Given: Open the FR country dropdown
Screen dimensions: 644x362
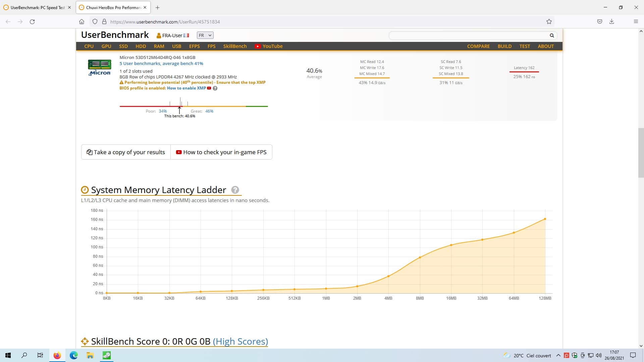Looking at the screenshot, I should click(x=205, y=35).
